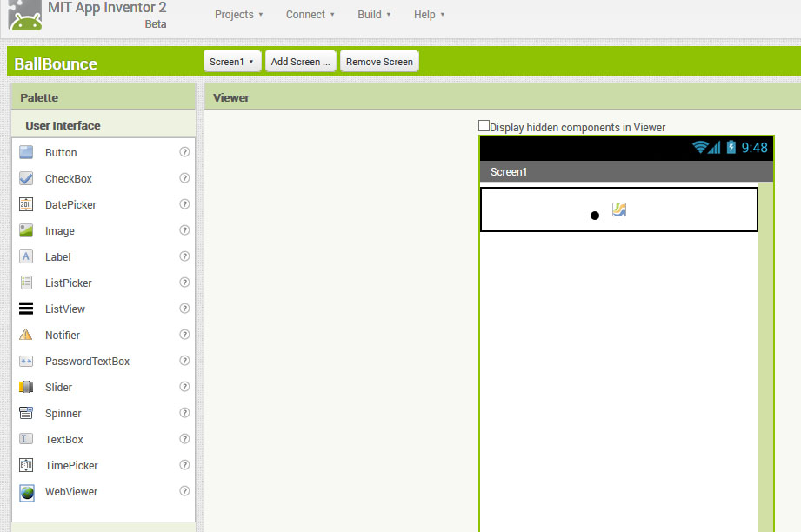
Task: Select the PasswordTextBox component icon
Action: click(x=26, y=361)
